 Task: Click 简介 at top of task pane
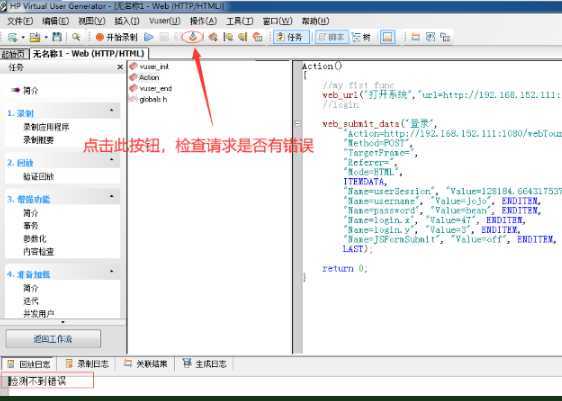click(31, 91)
